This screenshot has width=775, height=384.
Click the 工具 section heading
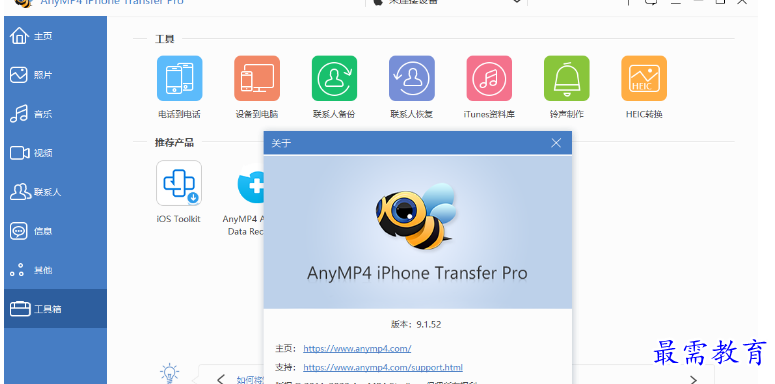(165, 39)
